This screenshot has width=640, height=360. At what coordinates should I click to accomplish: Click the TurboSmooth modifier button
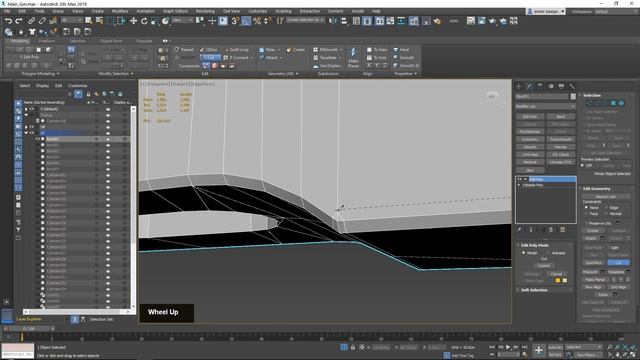tap(560, 139)
